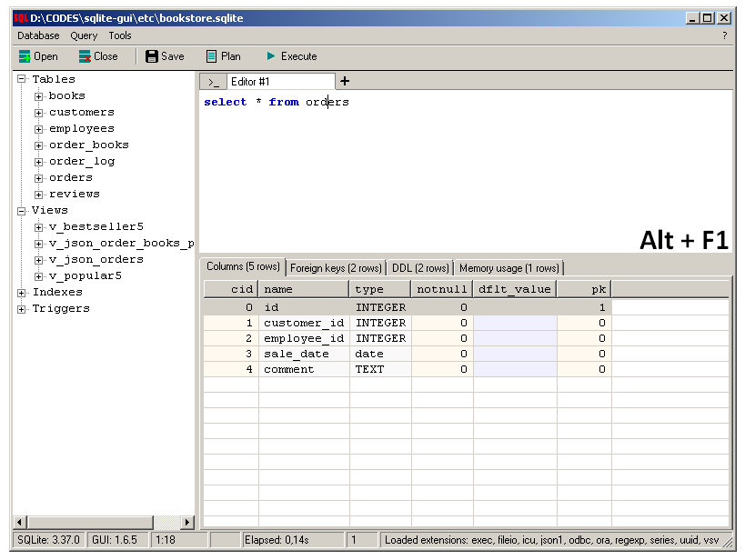Click the terminal prompt icon beside Editor #1
This screenshot has width=745, height=560.
(x=212, y=80)
